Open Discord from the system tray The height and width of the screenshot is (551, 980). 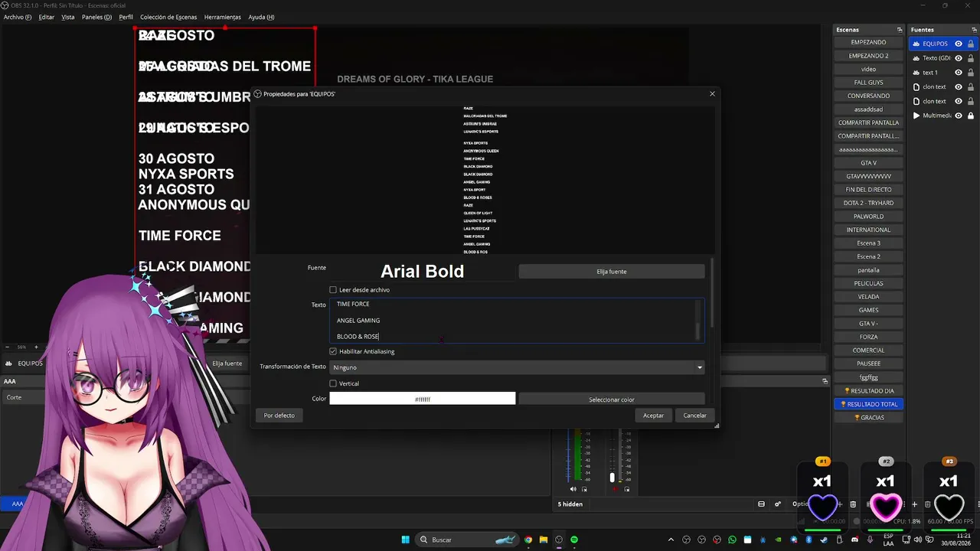click(x=855, y=540)
